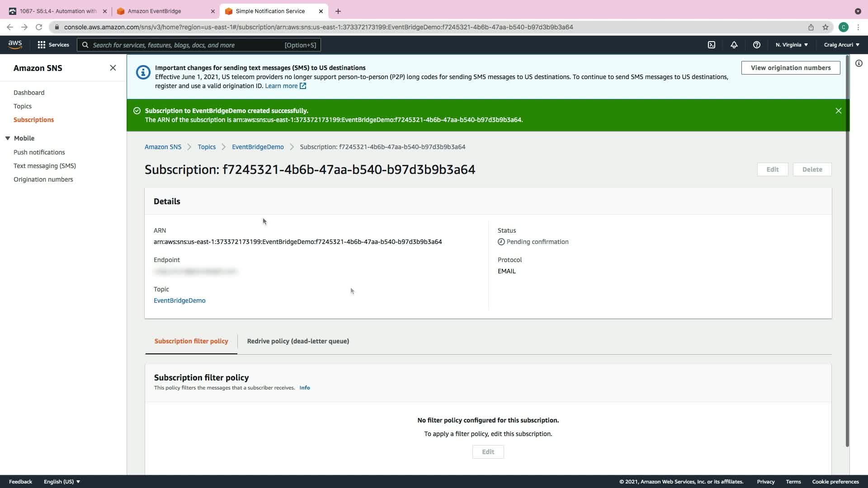Collapse the Mobile section in sidebar
868x488 pixels.
click(8, 138)
